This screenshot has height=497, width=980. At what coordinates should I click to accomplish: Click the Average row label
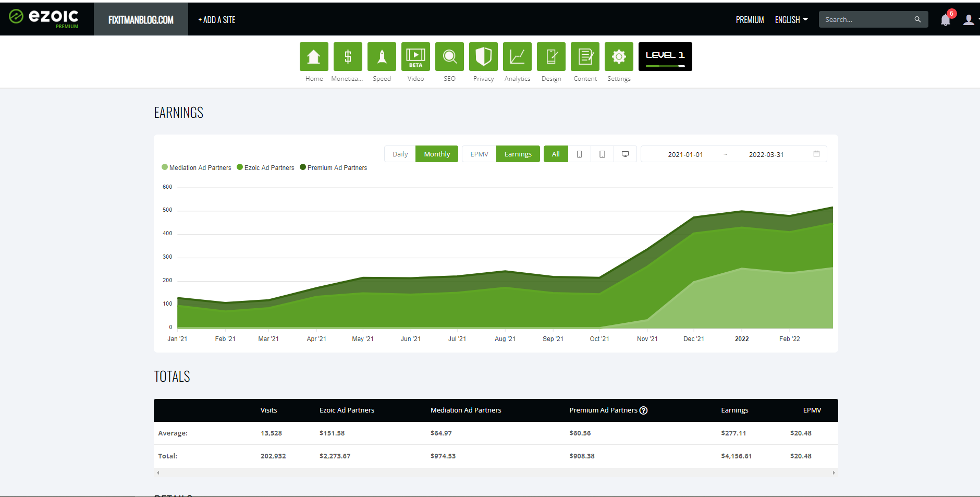[173, 433]
